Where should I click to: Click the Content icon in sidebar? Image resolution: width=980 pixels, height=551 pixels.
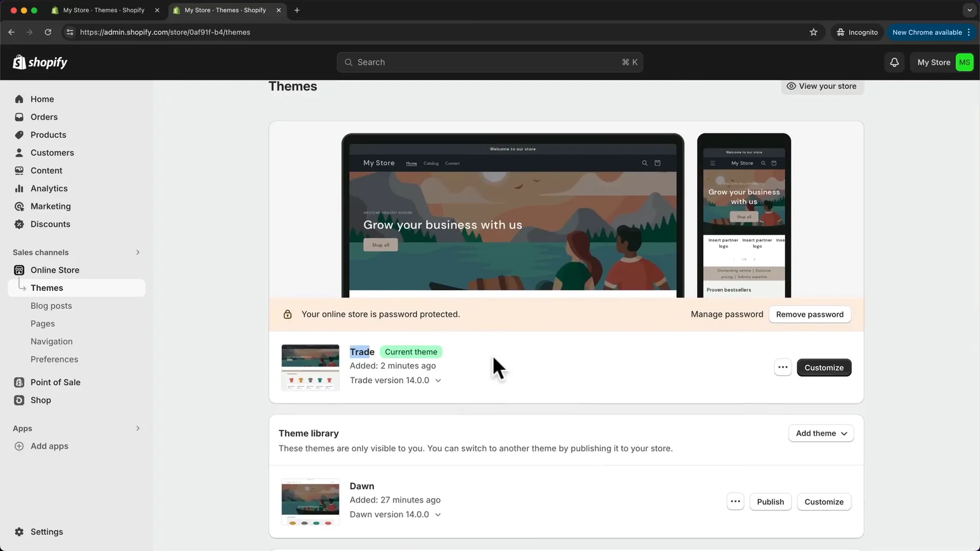point(19,170)
